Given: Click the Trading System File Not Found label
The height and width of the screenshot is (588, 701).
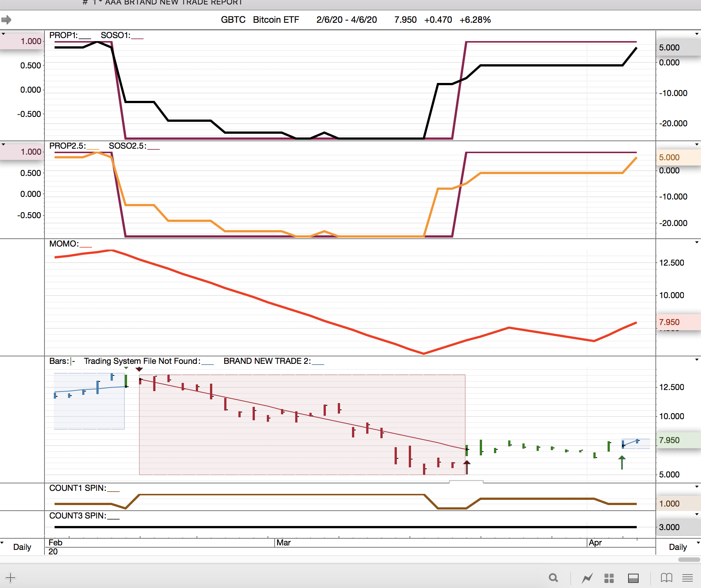Looking at the screenshot, I should (149, 361).
